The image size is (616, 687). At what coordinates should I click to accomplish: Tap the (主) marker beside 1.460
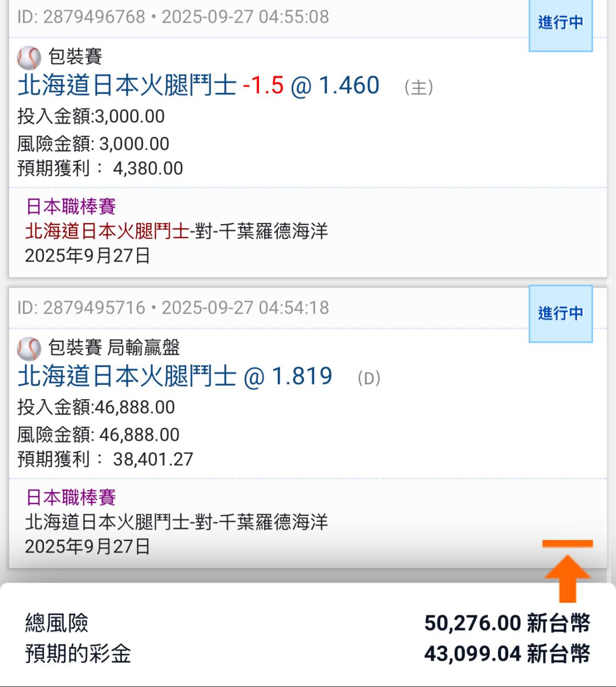click(x=419, y=87)
